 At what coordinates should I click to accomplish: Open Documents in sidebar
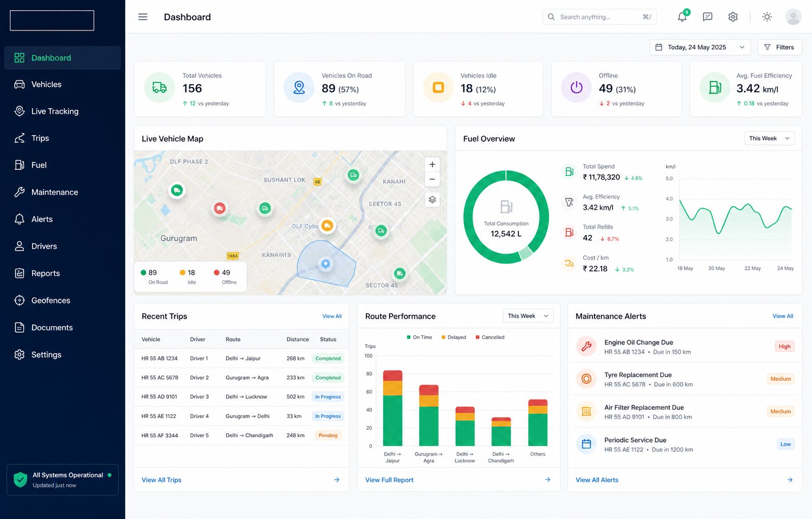click(62, 328)
